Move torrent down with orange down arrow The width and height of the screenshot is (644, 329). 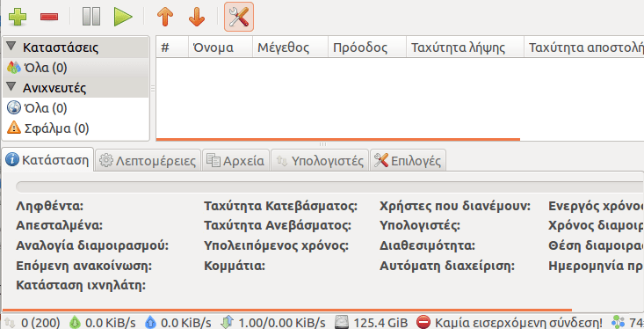click(x=197, y=17)
